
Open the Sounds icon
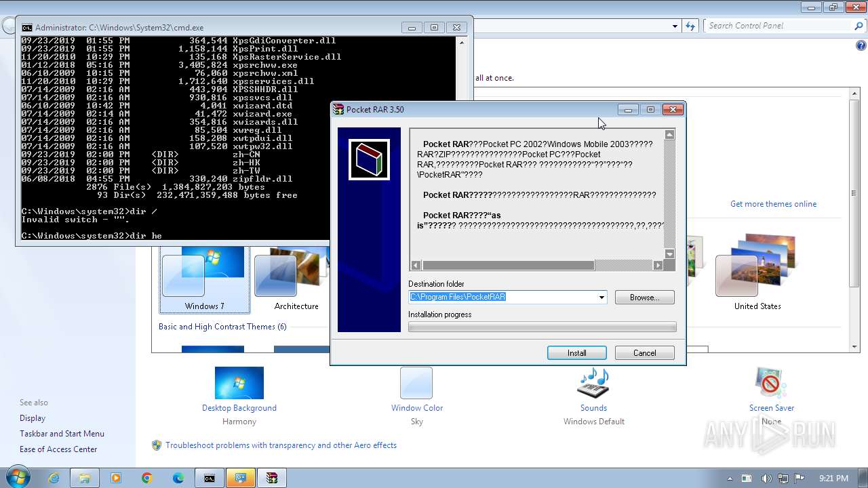click(x=593, y=383)
